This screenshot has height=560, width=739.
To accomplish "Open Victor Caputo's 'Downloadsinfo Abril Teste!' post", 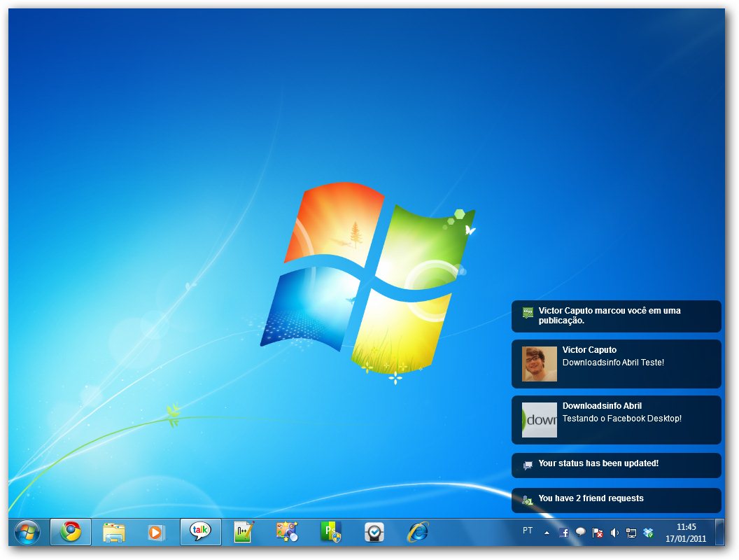I will click(617, 364).
